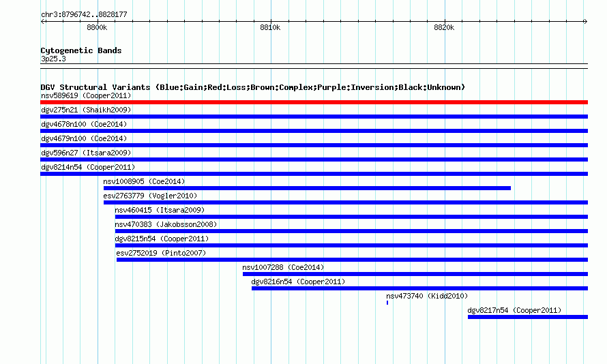Click the esv2763779 blue variant bar

click(x=346, y=202)
